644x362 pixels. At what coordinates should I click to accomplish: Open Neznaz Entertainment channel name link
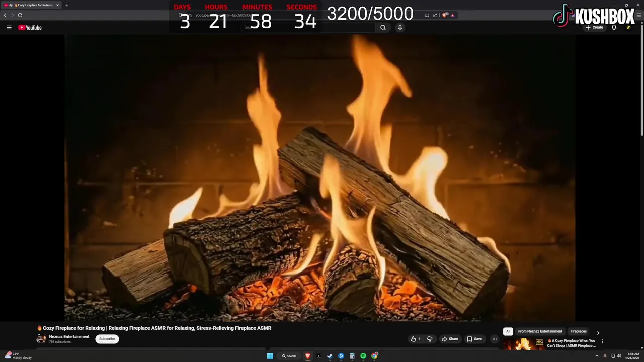[69, 337]
